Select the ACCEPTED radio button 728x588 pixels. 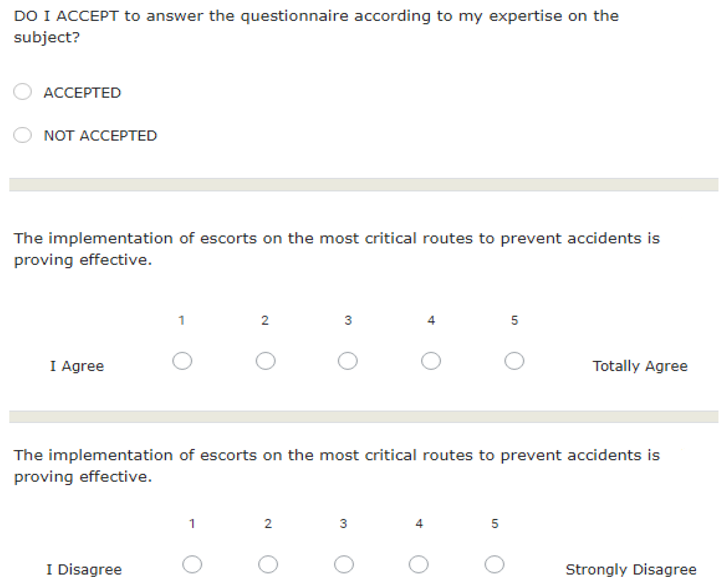click(x=23, y=91)
